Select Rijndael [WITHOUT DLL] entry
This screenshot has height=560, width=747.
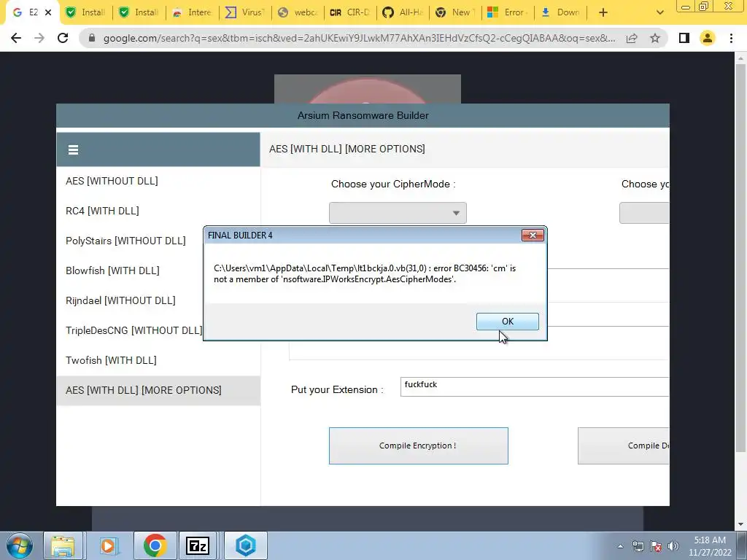point(120,300)
